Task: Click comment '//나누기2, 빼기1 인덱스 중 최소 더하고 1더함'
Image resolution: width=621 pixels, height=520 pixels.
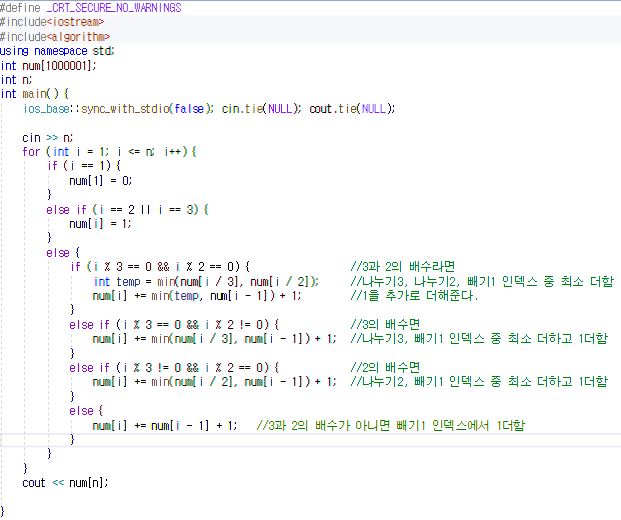Action: [479, 382]
